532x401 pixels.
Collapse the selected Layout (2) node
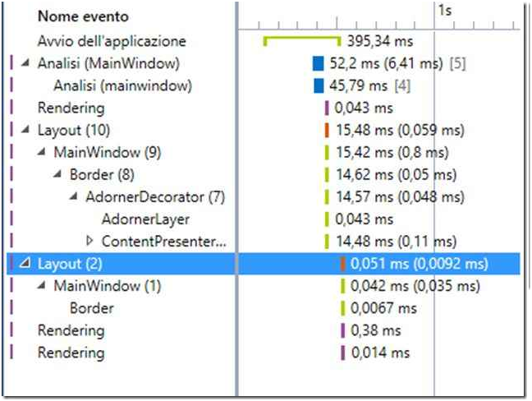click(x=25, y=263)
